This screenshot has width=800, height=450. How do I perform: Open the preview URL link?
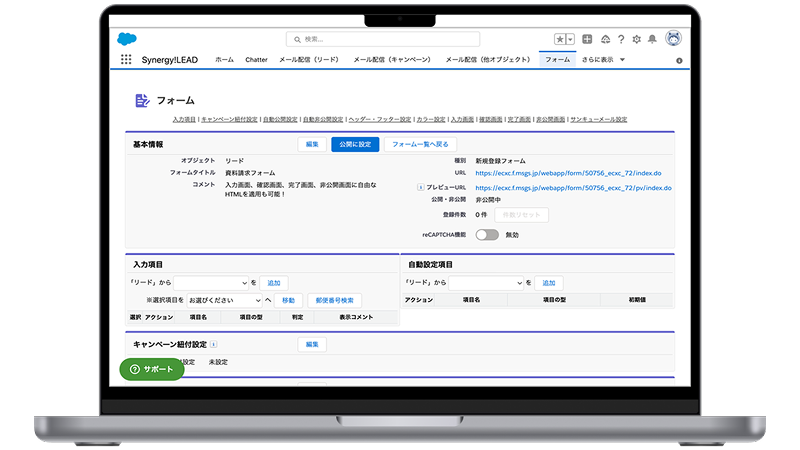point(573,188)
